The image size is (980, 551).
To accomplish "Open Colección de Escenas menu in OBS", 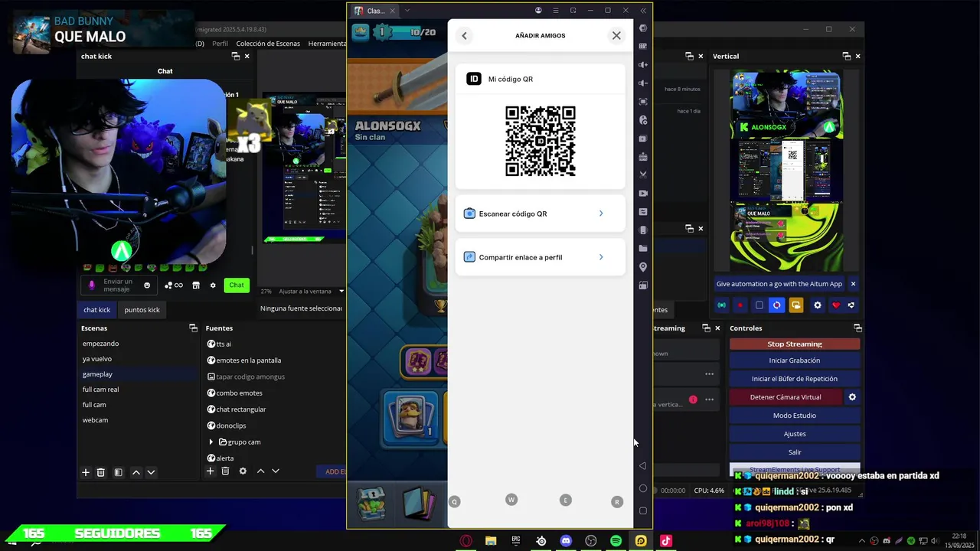I will 268,44.
